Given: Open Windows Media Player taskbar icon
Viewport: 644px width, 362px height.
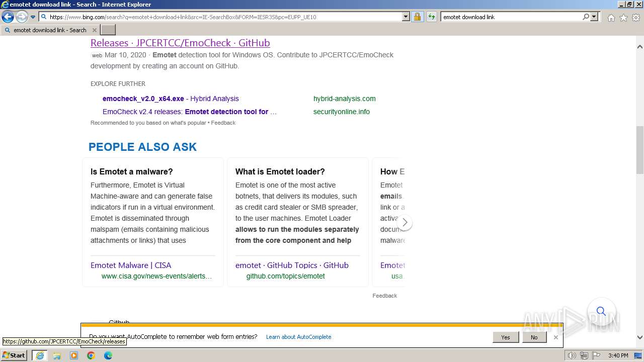Looking at the screenshot, I should (74, 355).
